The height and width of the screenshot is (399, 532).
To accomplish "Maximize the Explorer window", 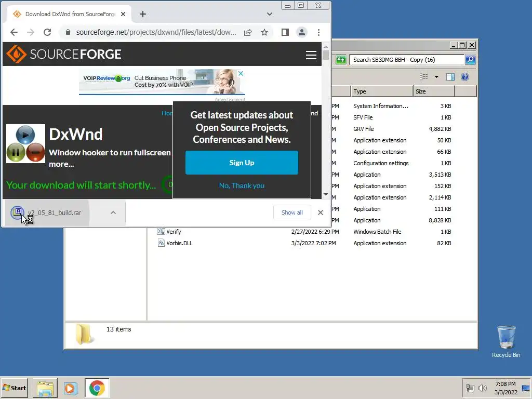I will pyautogui.click(x=462, y=45).
